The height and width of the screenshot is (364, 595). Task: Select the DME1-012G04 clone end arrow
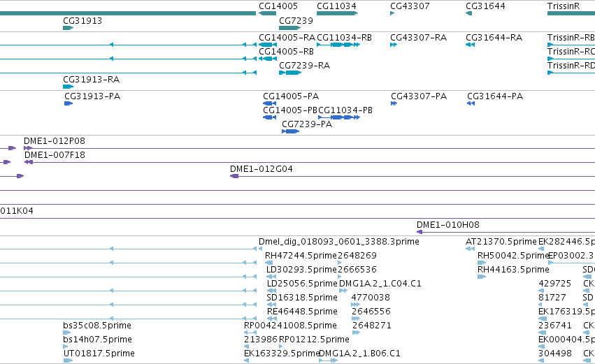click(x=234, y=176)
